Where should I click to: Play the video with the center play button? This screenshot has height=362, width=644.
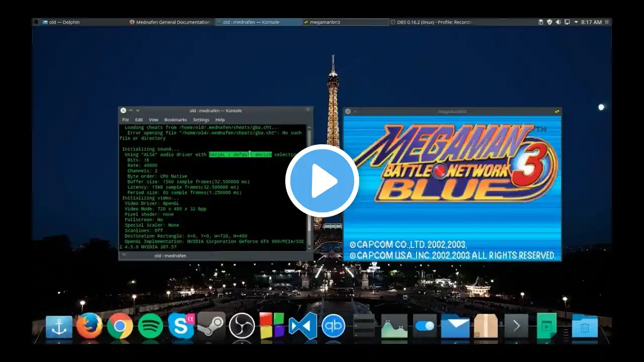point(322,181)
